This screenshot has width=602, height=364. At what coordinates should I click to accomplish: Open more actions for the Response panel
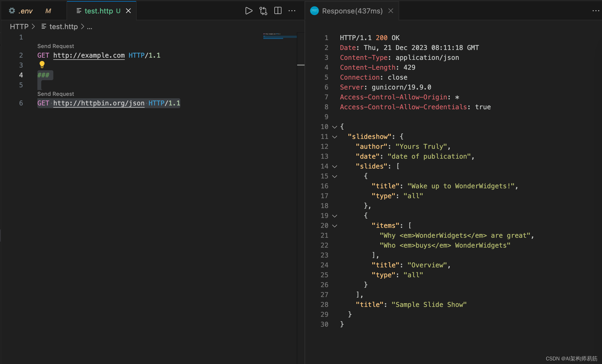coord(596,11)
